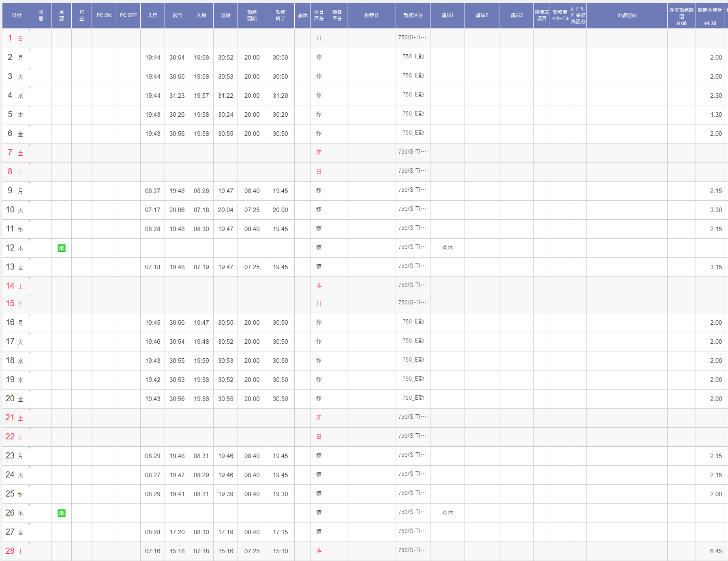
Task: Click the 750_E勤 work type on day 4
Action: (413, 94)
